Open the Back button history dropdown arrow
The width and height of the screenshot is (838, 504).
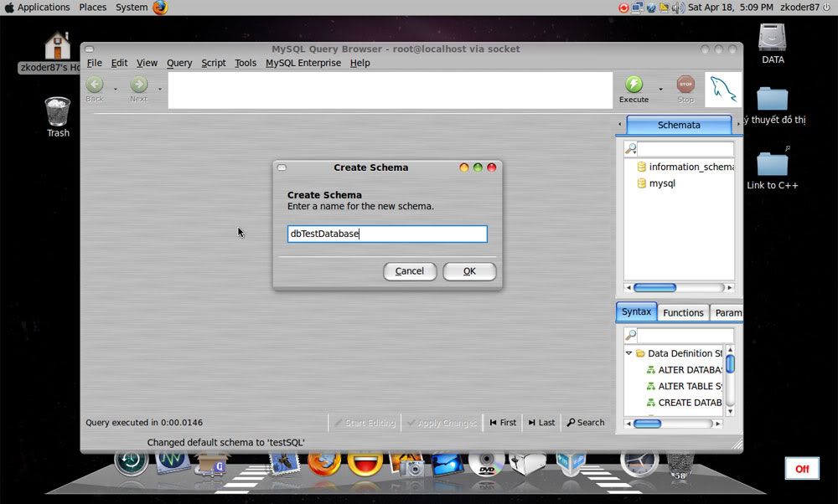coord(116,89)
